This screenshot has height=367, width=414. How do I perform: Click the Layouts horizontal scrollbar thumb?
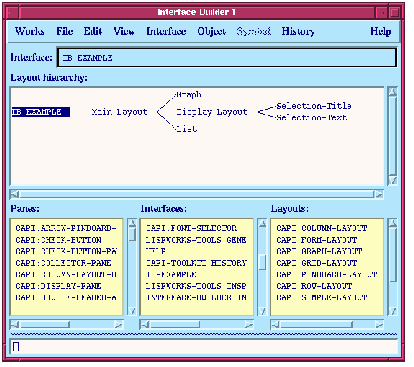click(316, 324)
